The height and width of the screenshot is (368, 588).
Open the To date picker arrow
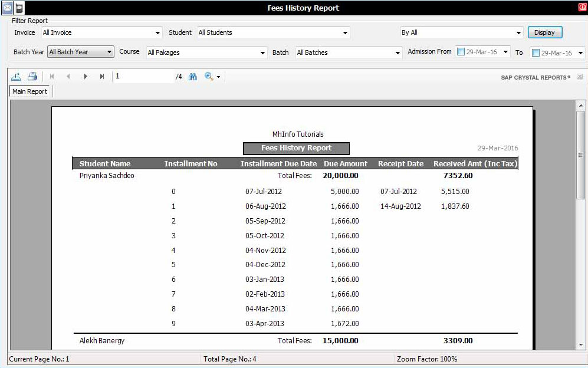[580, 53]
